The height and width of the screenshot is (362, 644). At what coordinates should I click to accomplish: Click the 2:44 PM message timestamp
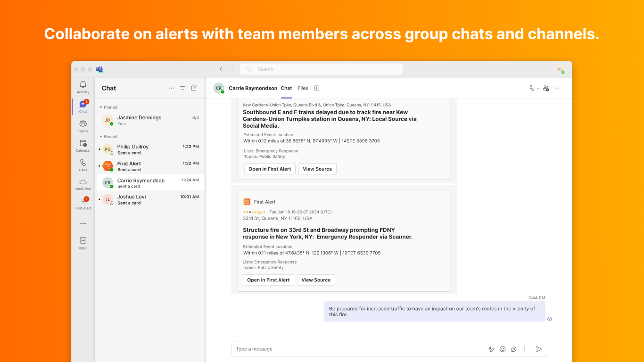click(x=537, y=298)
